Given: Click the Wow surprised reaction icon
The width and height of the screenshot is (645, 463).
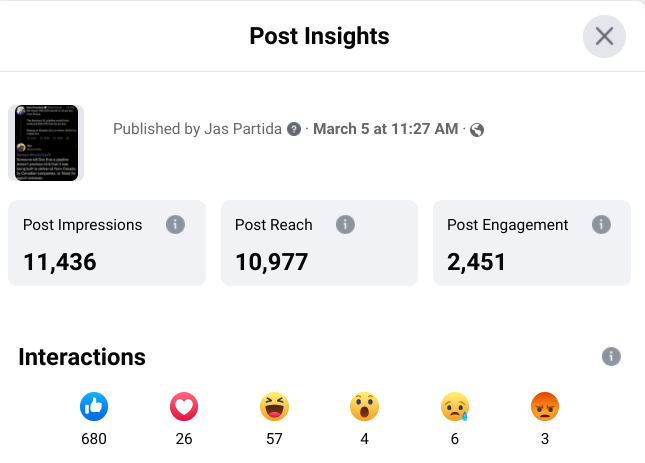Looking at the screenshot, I should [364, 406].
